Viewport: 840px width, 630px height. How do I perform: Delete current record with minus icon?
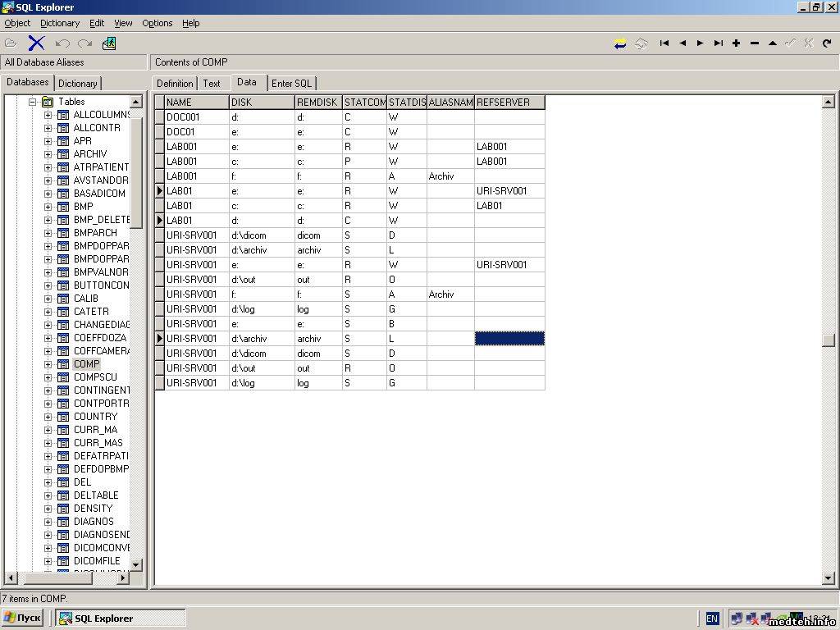pos(755,43)
